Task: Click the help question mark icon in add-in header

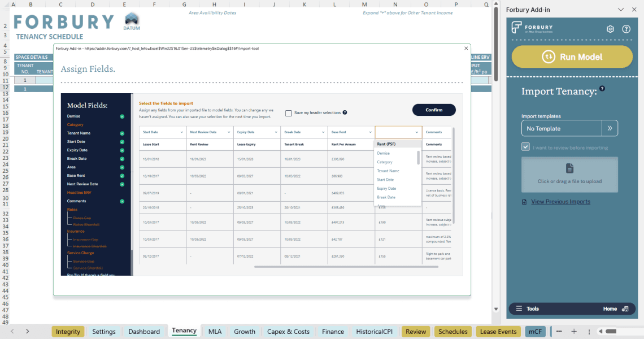Action: click(x=626, y=29)
